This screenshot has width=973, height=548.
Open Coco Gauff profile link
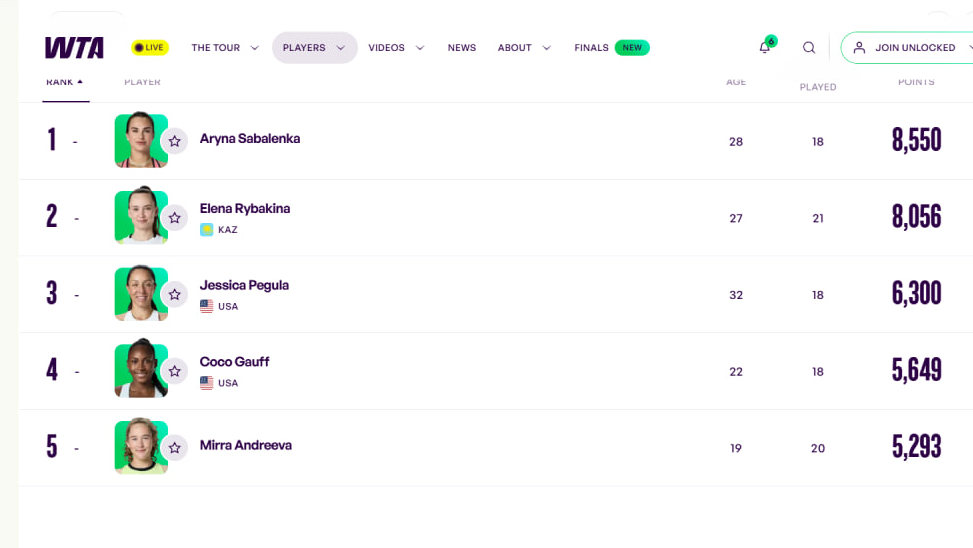click(234, 362)
